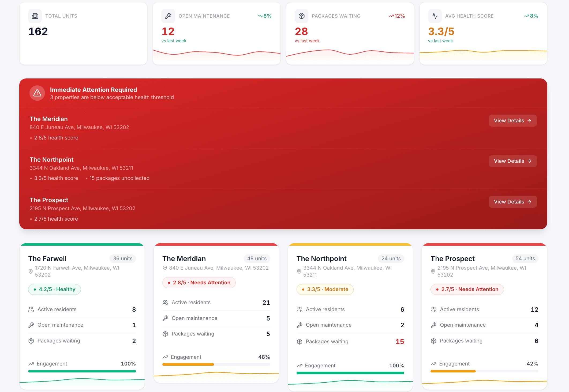
Task: Click Northpoint packages waiting value 15
Action: [x=400, y=342]
